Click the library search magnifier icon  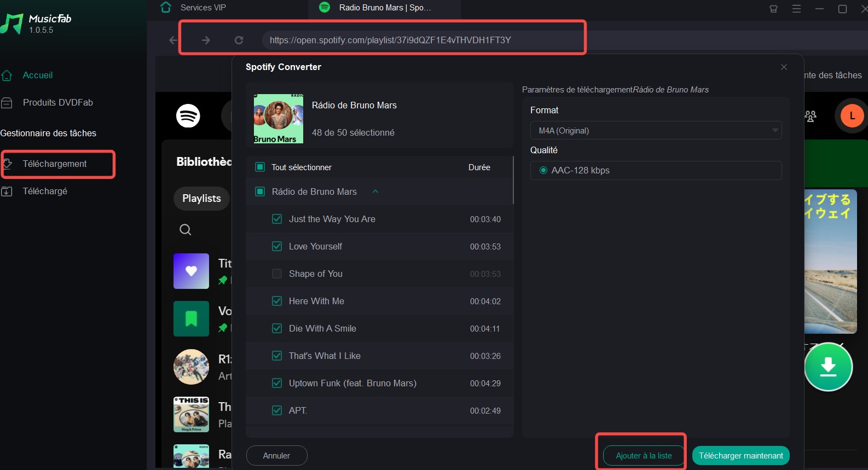[x=186, y=229]
